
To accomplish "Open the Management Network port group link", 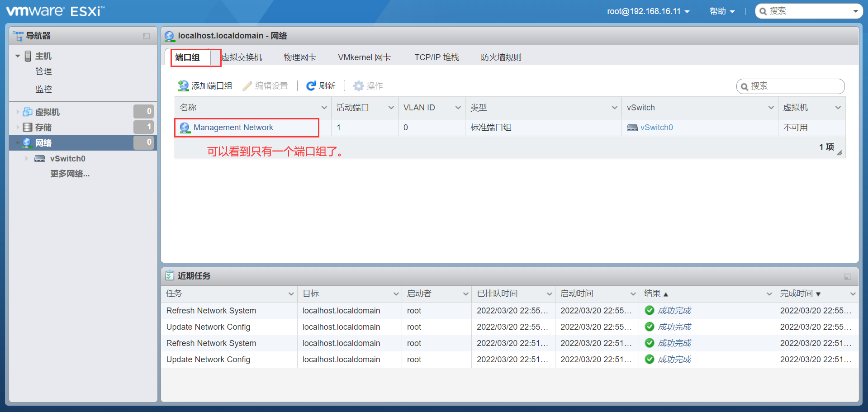I will pyautogui.click(x=233, y=128).
